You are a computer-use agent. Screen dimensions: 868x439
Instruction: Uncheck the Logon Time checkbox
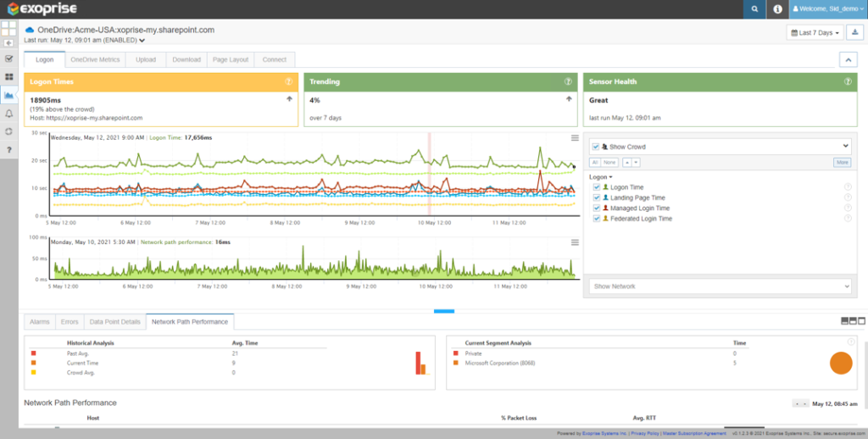tap(597, 187)
